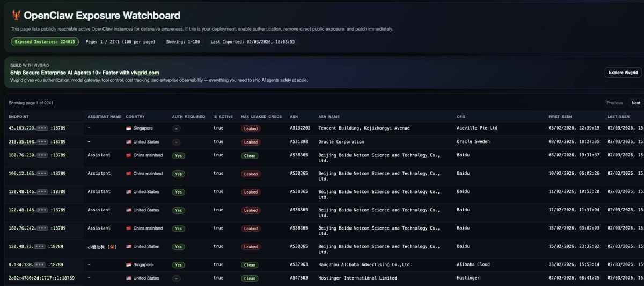The image size is (644, 286).
Task: Click the Showing: 1–100 badge
Action: (184, 41)
